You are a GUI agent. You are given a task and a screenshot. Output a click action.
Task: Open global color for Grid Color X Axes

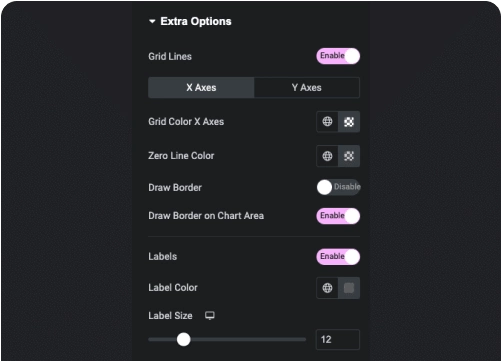(x=327, y=122)
